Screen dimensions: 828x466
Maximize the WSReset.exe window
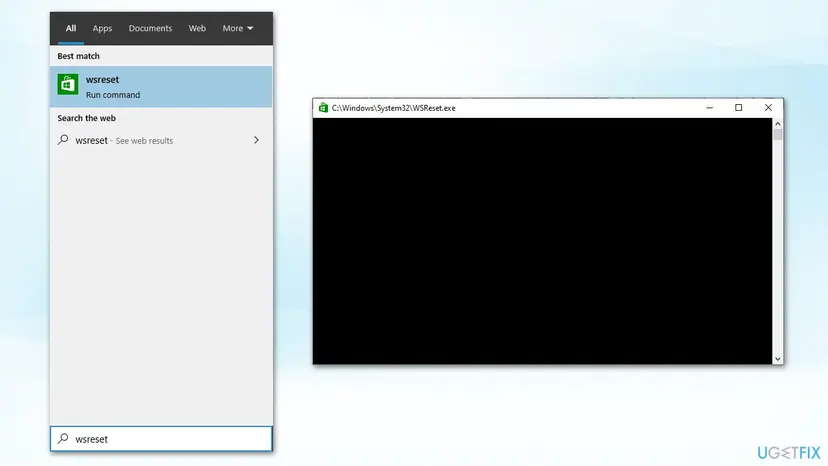pos(739,108)
